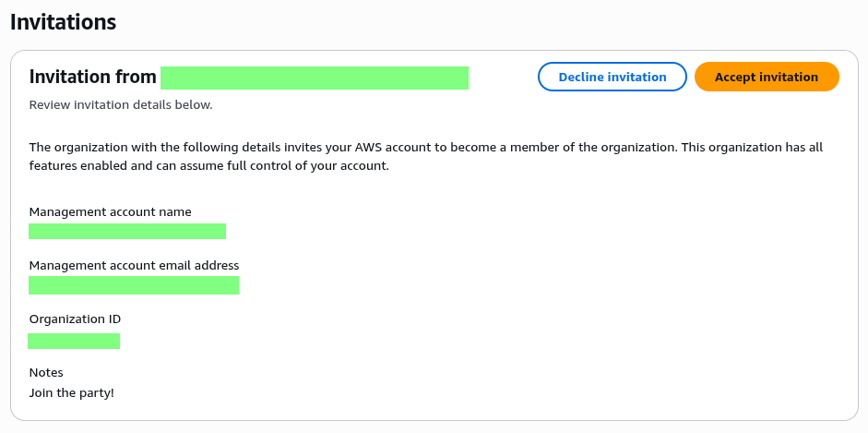Screen dimensions: 868x433
Task: Select the redacted management account email value
Action: 134,284
